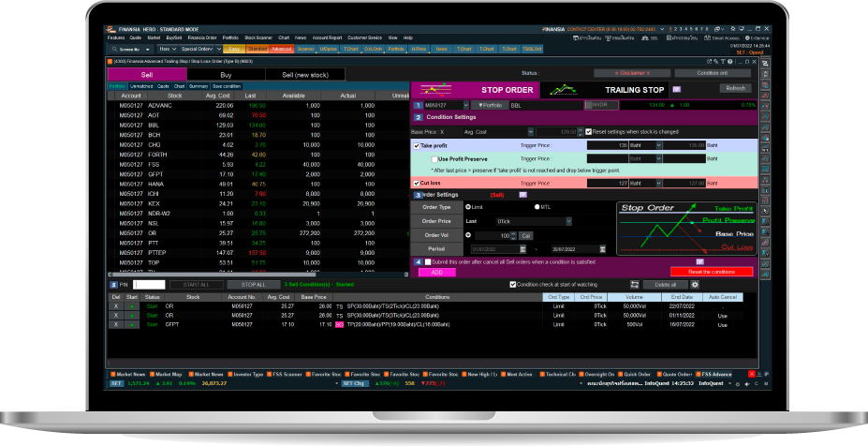Open the Hero dropdown in toolbar
The image size is (868, 446).
pyautogui.click(x=168, y=49)
